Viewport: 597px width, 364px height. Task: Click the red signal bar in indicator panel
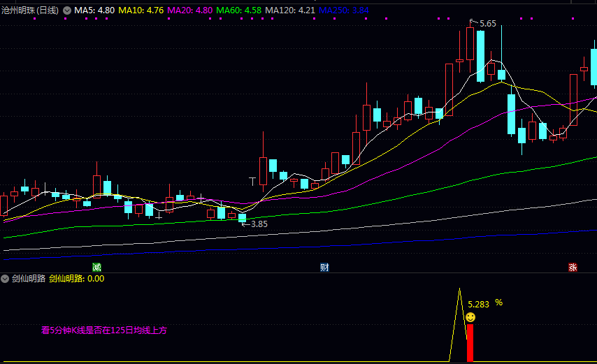click(x=470, y=342)
